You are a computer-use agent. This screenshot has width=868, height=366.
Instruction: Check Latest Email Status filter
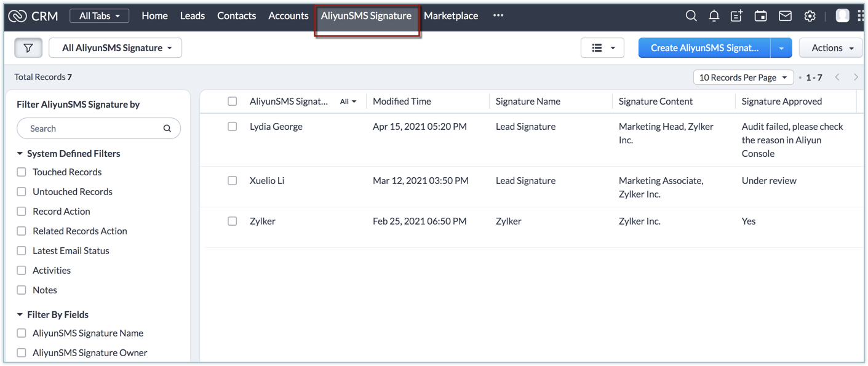click(22, 251)
